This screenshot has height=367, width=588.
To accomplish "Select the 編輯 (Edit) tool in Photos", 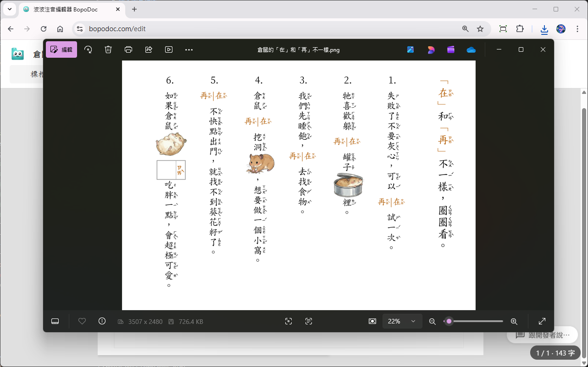I will click(x=61, y=49).
